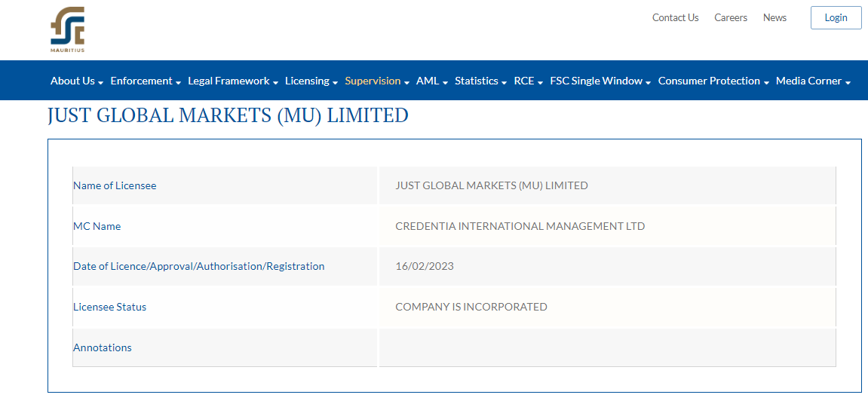
Task: Expand the Statistics dropdown arrow
Action: tap(505, 82)
